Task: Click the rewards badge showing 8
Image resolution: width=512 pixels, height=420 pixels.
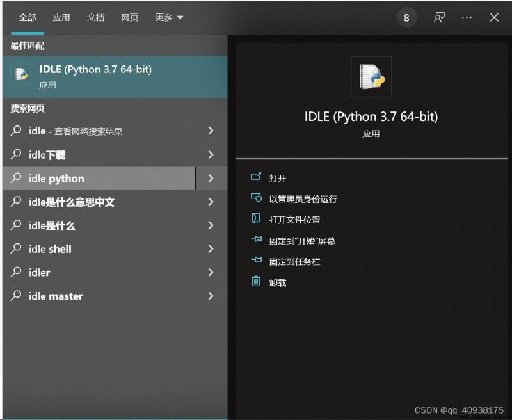Action: coord(406,18)
